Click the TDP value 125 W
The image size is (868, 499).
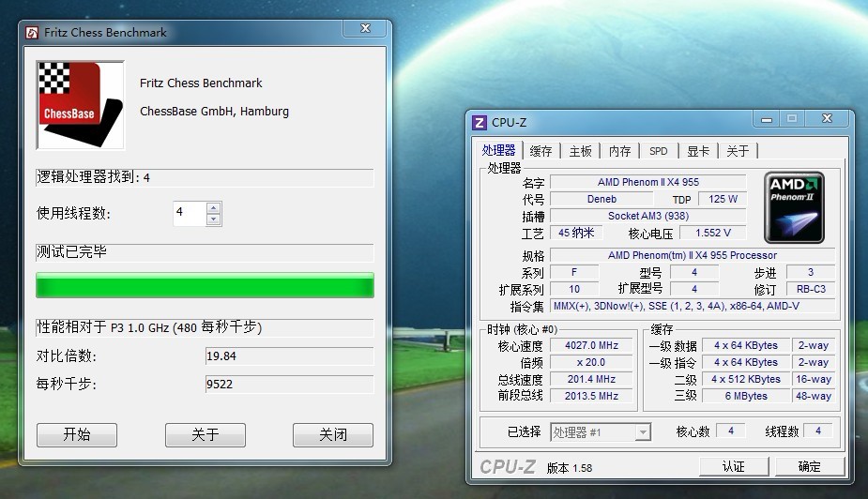[723, 199]
